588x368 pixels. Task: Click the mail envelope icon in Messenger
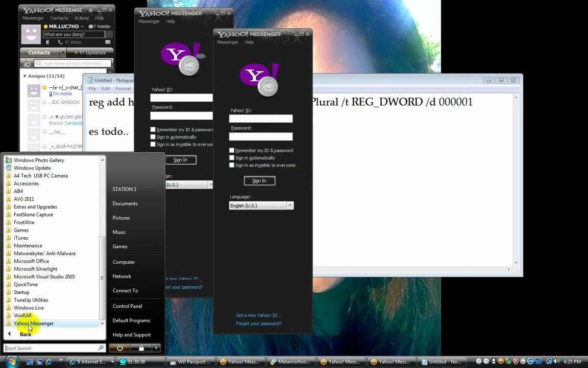108,42
